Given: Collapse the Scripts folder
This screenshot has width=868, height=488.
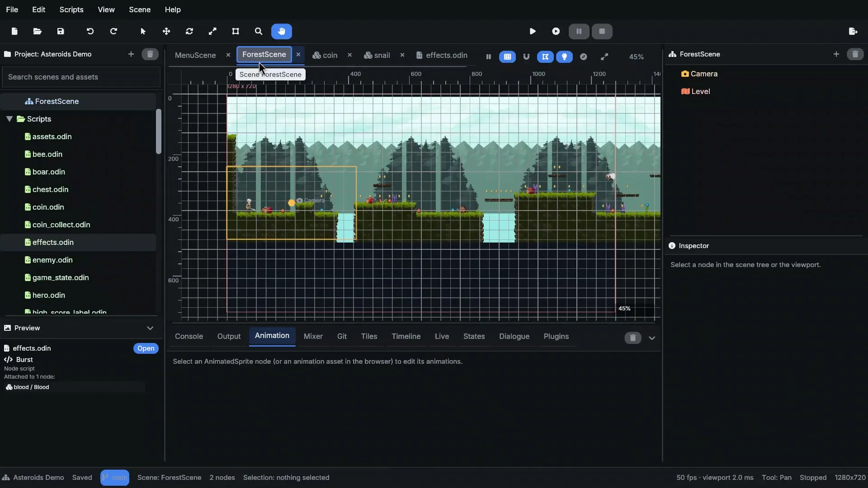Looking at the screenshot, I should click(9, 119).
